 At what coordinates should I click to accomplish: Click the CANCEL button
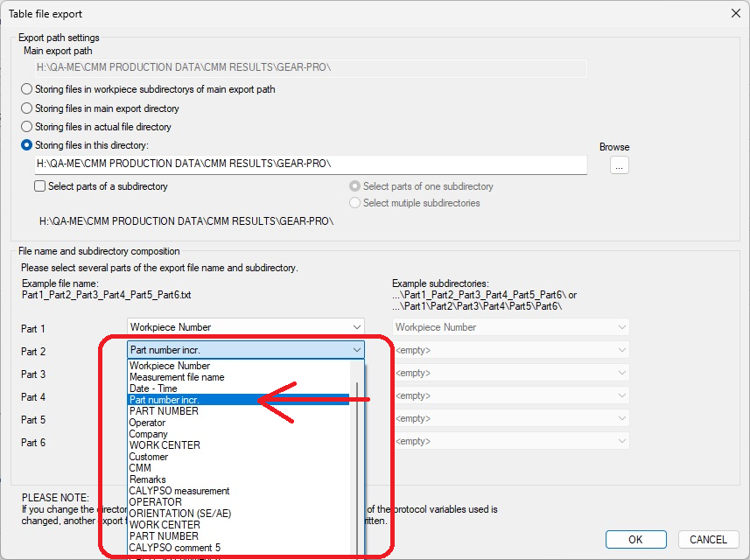pos(708,540)
